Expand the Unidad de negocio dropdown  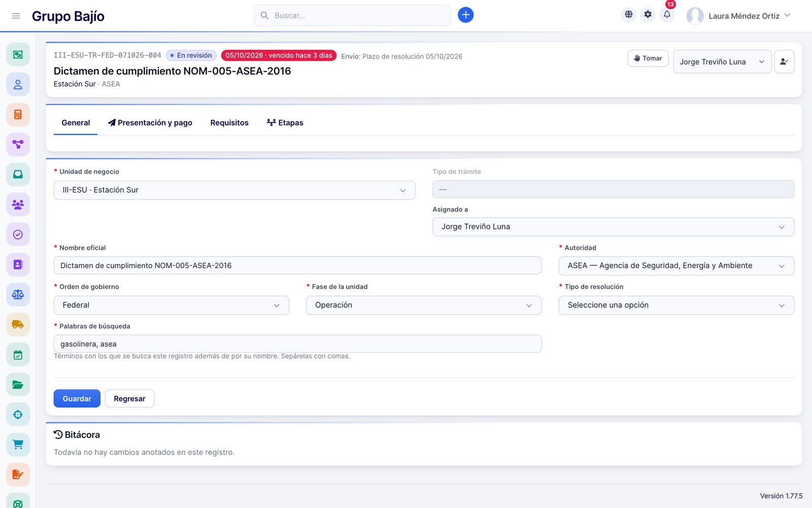234,190
